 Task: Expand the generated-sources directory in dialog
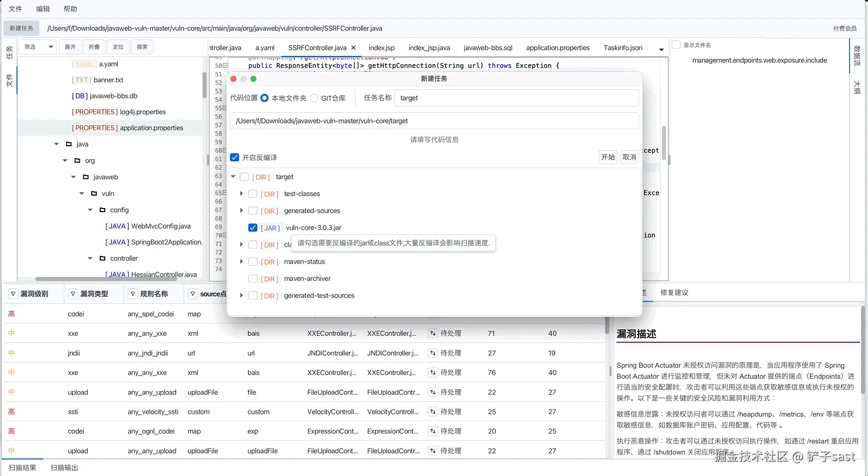(241, 211)
